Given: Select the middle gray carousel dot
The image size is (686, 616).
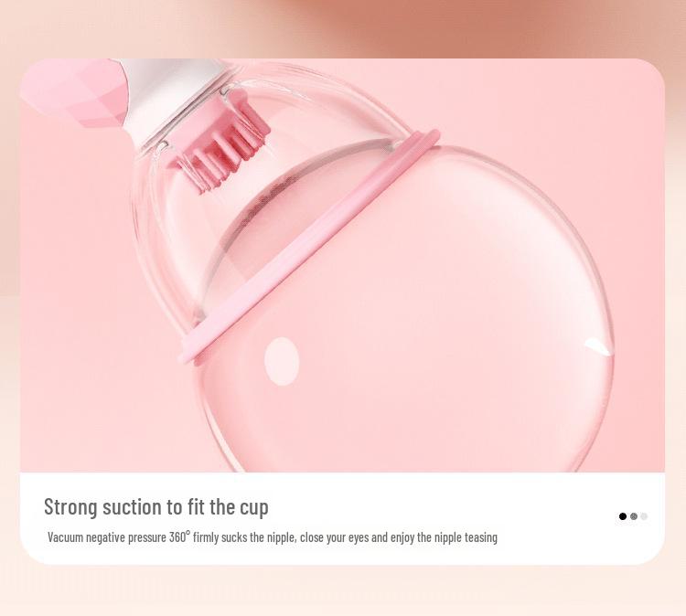Looking at the screenshot, I should coord(634,516).
